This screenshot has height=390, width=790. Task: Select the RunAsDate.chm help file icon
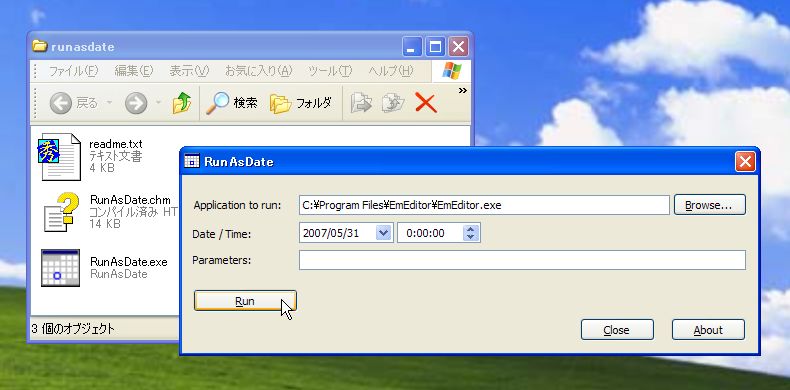pyautogui.click(x=60, y=212)
